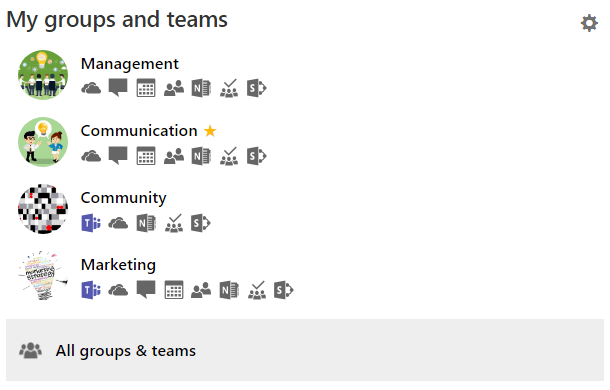
Task: Toggle favorite star next to Communication
Action: click(210, 131)
